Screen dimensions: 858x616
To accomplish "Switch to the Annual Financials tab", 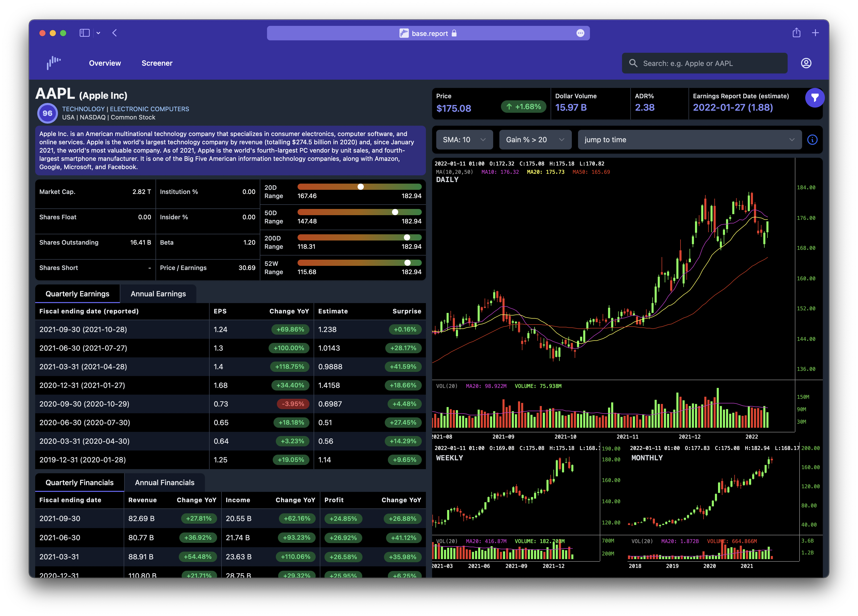I will (x=164, y=482).
